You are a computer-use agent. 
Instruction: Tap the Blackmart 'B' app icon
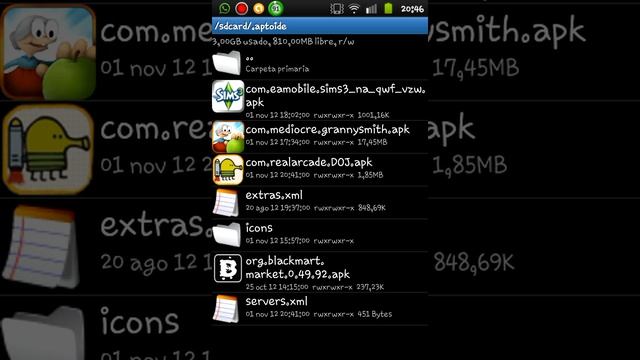(x=228, y=268)
